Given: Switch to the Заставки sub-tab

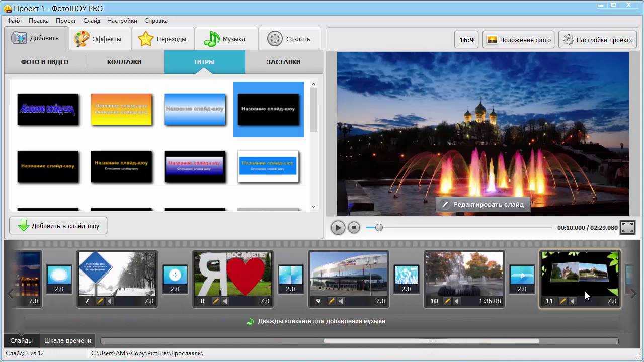Looking at the screenshot, I should 283,62.
